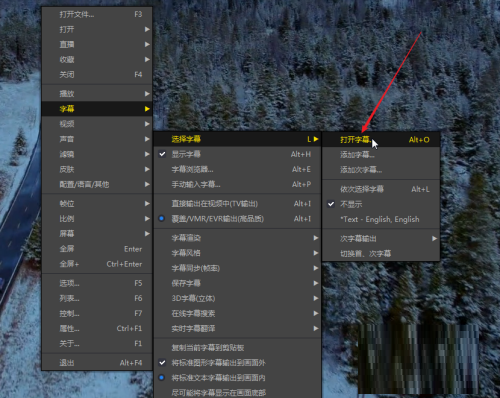Open the 配置/语言/其他 submenu
The width and height of the screenshot is (500, 398).
[x=97, y=184]
